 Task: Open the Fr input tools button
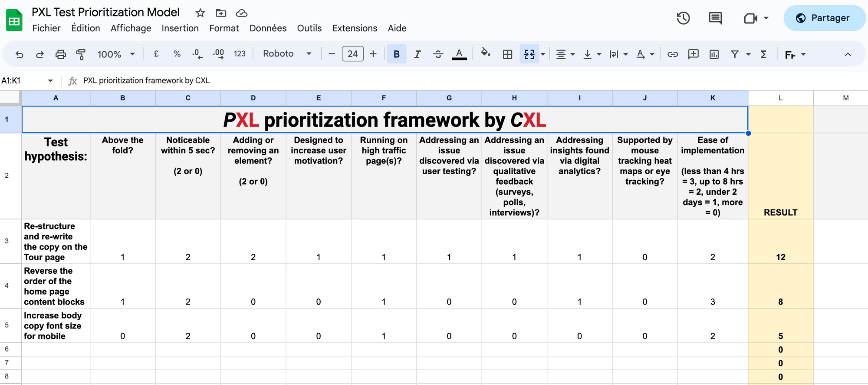point(790,55)
